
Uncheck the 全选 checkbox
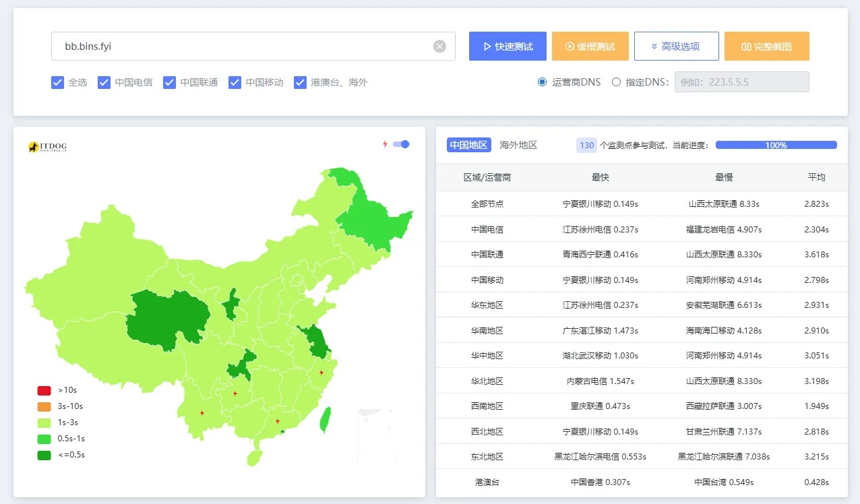point(57,82)
